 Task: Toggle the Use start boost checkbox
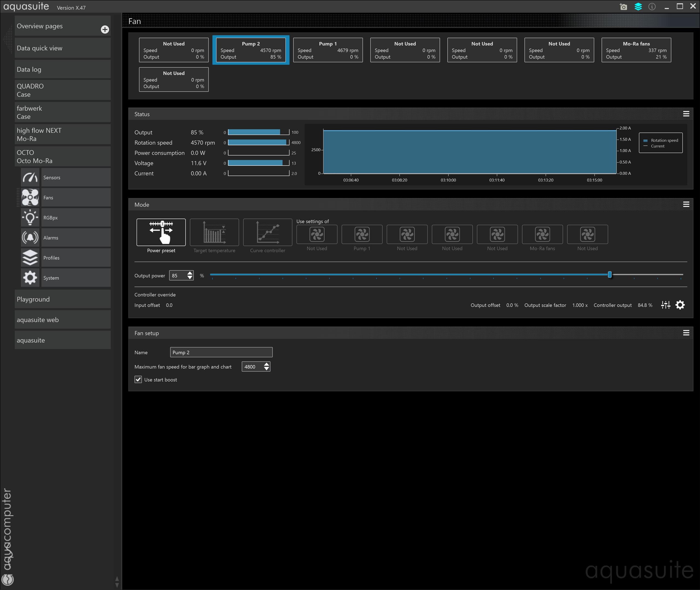[138, 379]
